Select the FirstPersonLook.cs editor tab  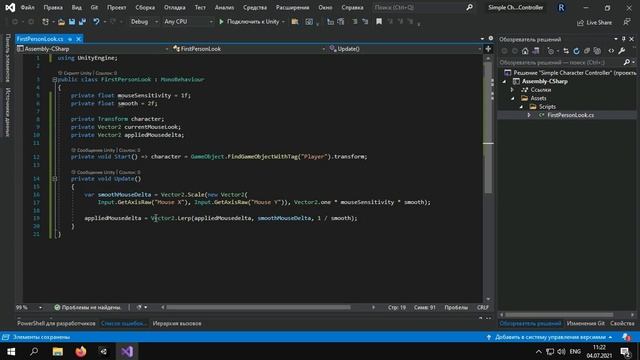pos(40,39)
